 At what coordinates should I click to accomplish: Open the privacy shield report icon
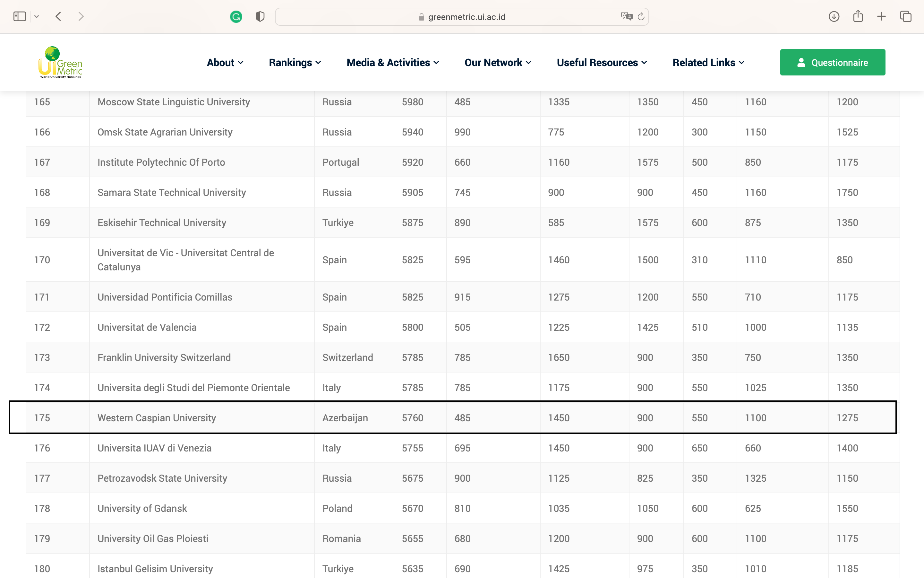coord(260,16)
